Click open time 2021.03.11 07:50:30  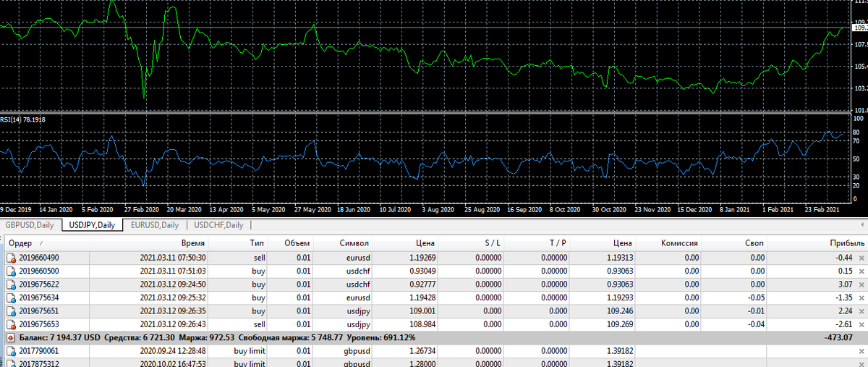tap(173, 258)
